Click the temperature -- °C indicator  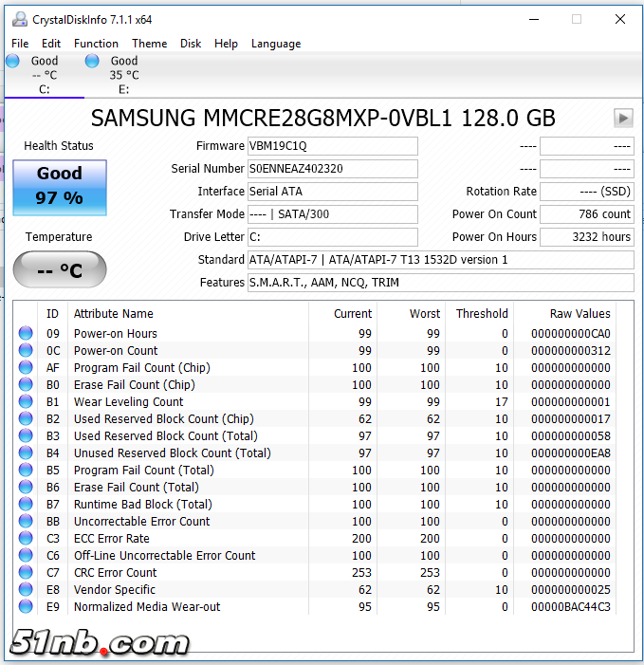tap(60, 269)
